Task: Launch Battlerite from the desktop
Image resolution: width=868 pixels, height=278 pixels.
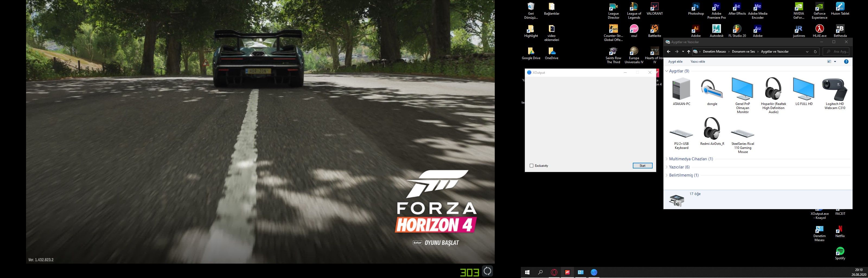Action: [654, 31]
